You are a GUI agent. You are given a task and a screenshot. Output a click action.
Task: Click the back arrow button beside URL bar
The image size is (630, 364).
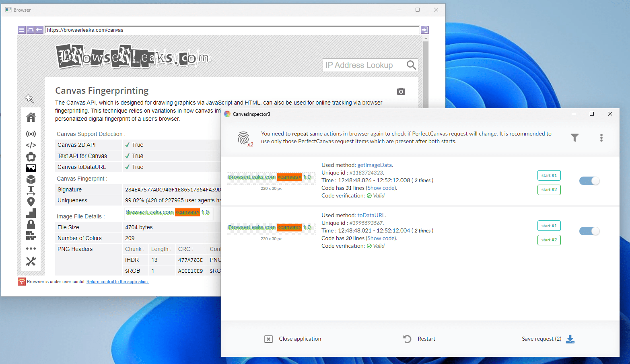point(39,30)
